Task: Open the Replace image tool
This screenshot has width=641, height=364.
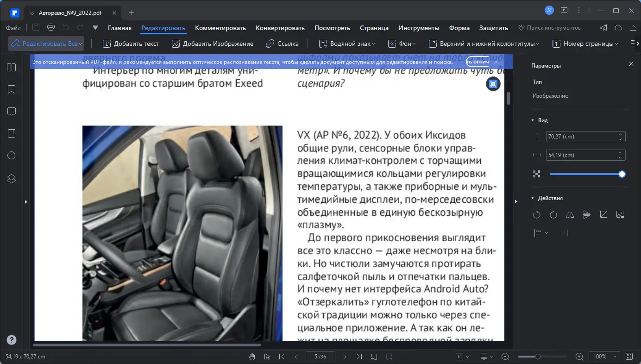Action: (620, 214)
